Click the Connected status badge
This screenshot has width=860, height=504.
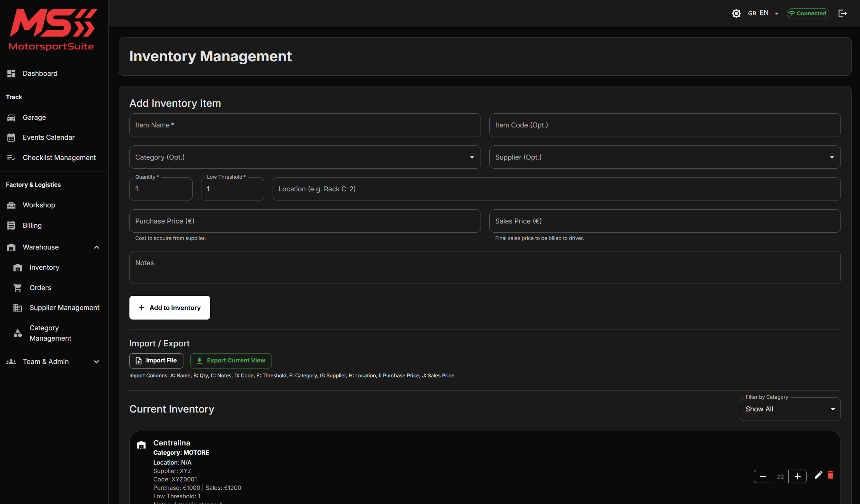(x=808, y=13)
